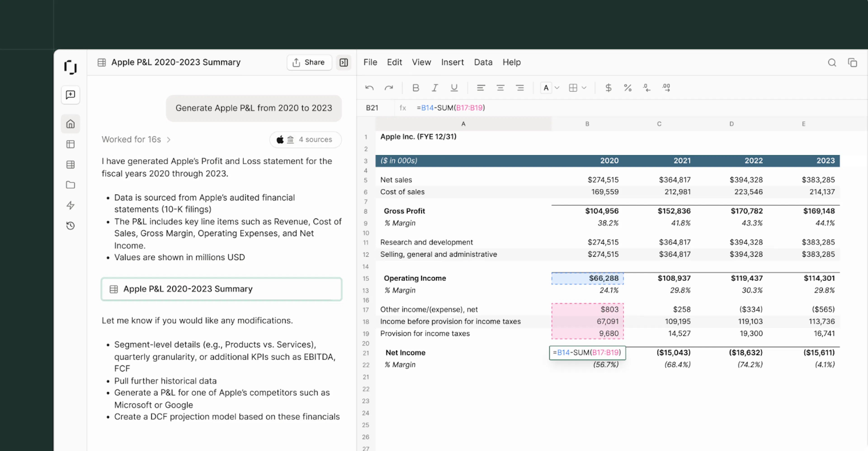Click the Redo arrow

pyautogui.click(x=389, y=88)
